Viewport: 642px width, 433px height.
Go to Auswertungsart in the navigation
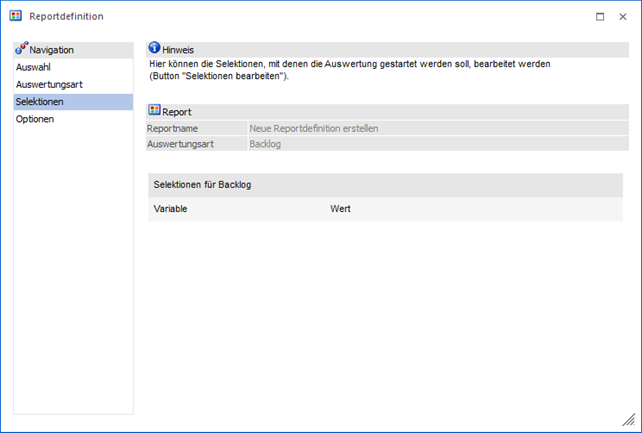click(x=49, y=85)
